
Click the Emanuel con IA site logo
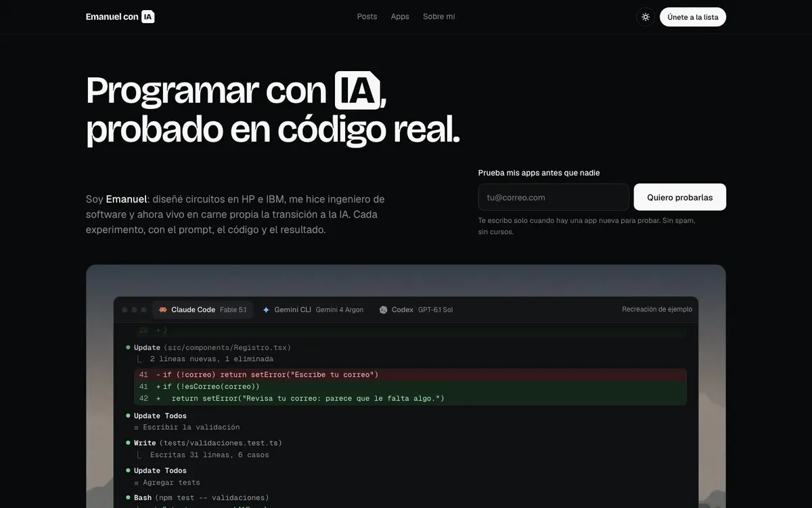pos(120,17)
